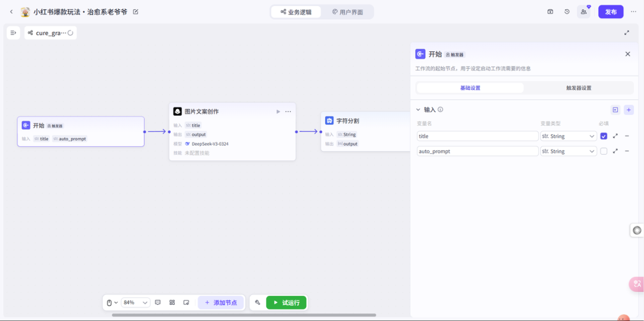Switch to the 业务逻辑 tab
This screenshot has width=644, height=321.
pyautogui.click(x=296, y=12)
